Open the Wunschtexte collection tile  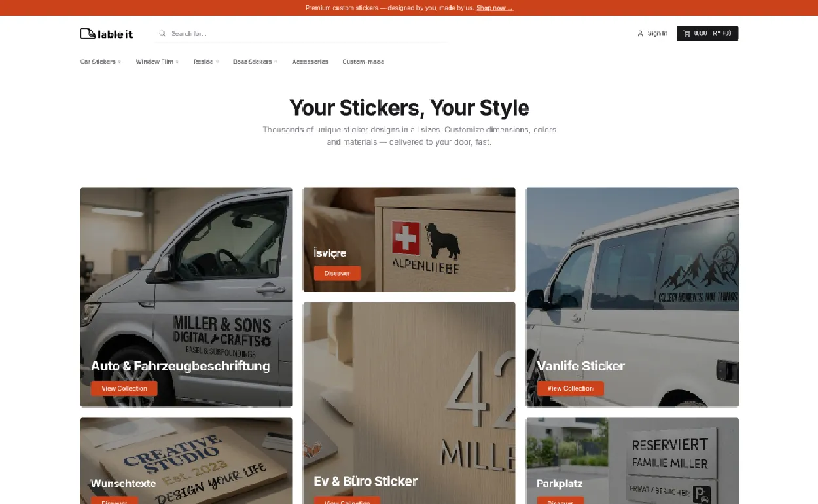(186, 461)
